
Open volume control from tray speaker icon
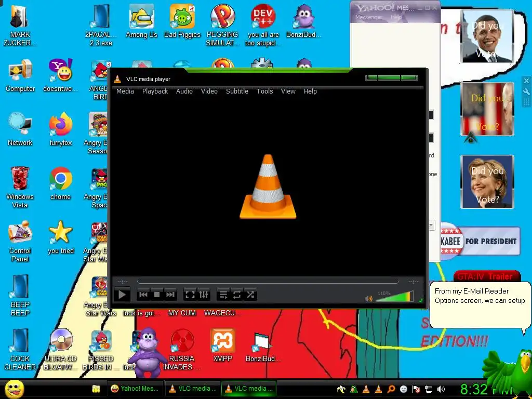[x=441, y=389]
